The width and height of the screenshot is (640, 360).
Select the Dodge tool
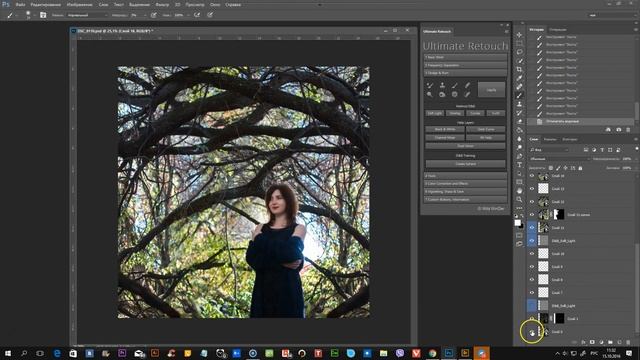pos(519,147)
